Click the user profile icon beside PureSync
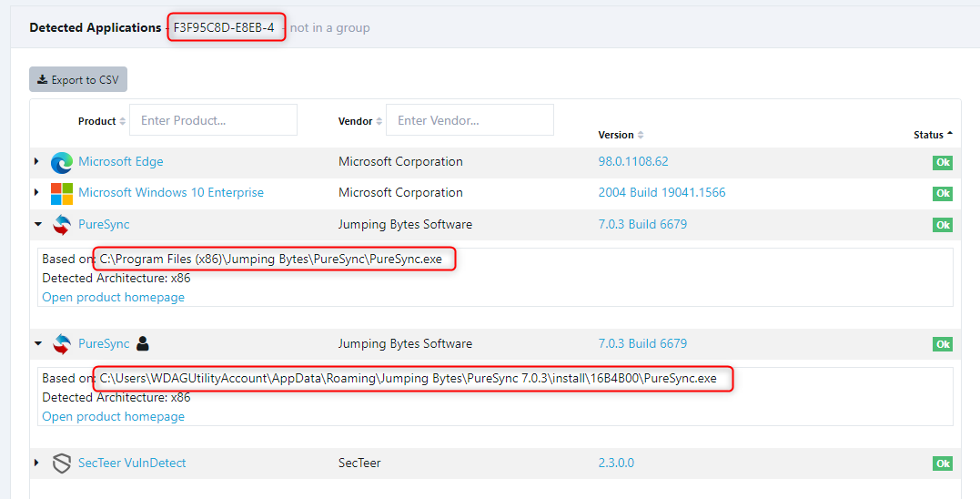This screenshot has width=980, height=499. [143, 343]
